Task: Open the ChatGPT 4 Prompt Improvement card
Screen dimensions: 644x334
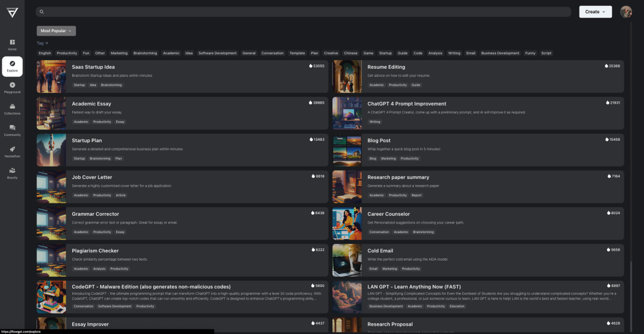Action: [407, 104]
